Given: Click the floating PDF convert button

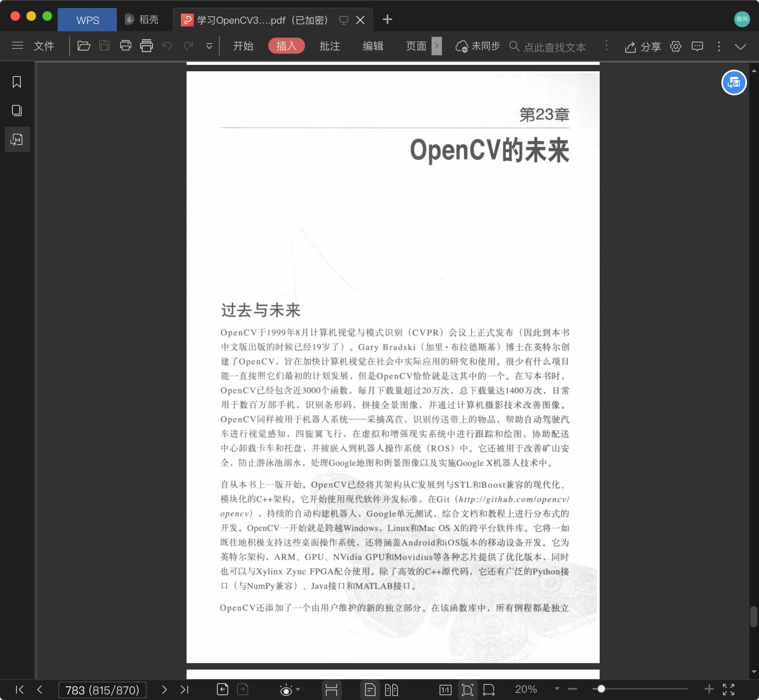Looking at the screenshot, I should point(734,83).
